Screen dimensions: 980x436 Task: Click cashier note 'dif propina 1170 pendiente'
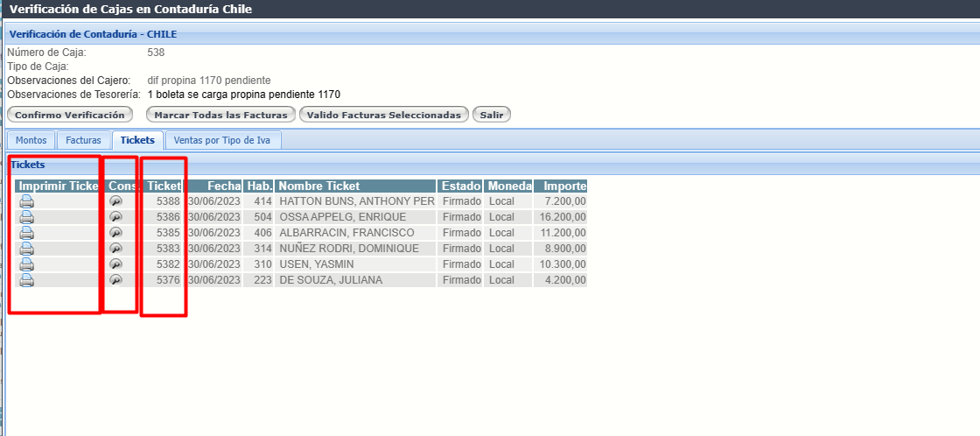pyautogui.click(x=209, y=81)
